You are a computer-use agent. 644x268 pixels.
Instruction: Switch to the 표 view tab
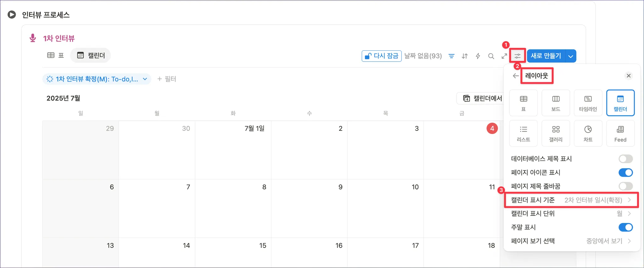tap(56, 55)
